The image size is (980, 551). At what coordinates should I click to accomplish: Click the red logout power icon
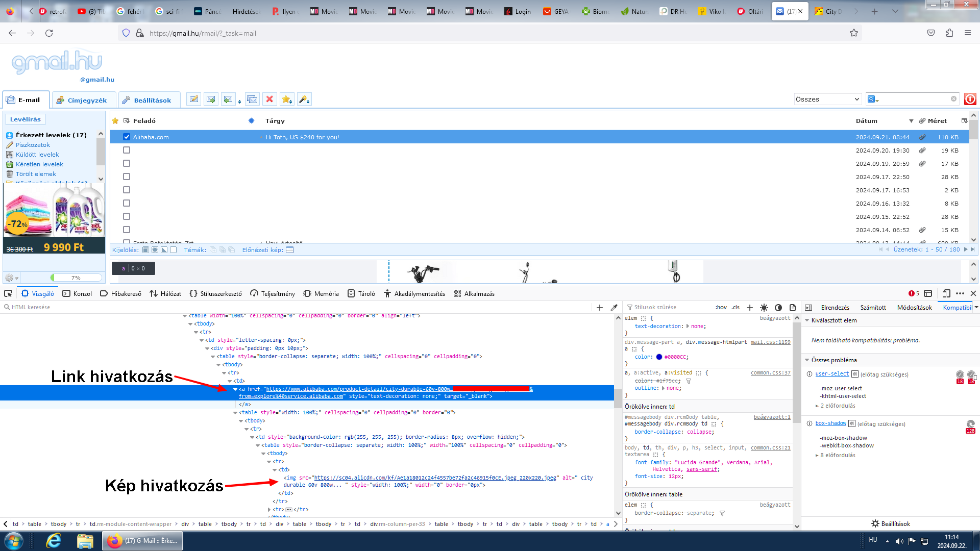970,99
